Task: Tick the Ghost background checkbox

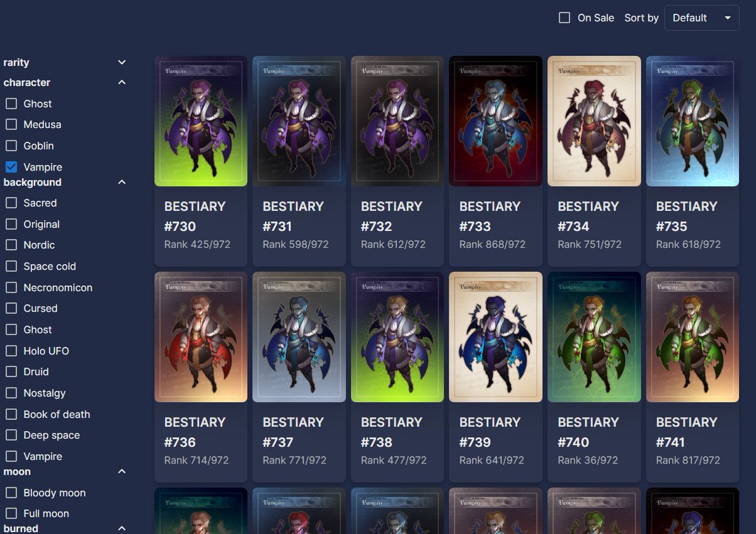Action: (11, 329)
